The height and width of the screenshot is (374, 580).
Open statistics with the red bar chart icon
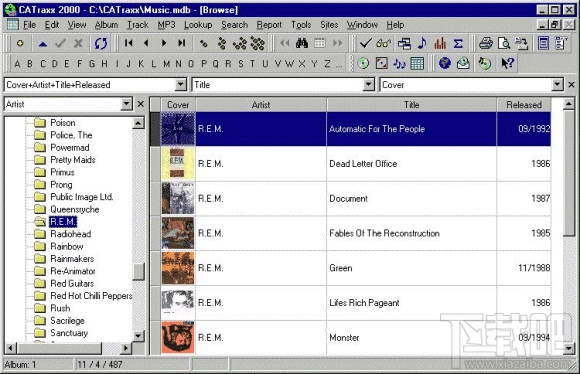click(440, 43)
